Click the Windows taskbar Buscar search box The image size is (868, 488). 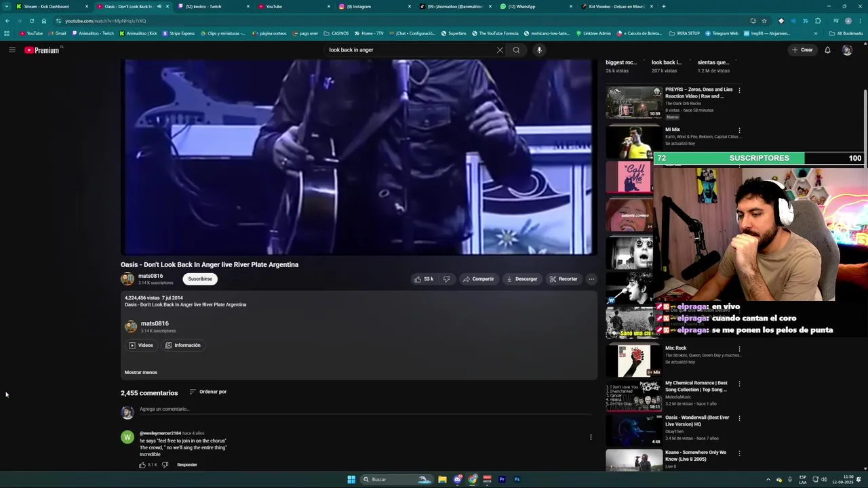coord(397,479)
